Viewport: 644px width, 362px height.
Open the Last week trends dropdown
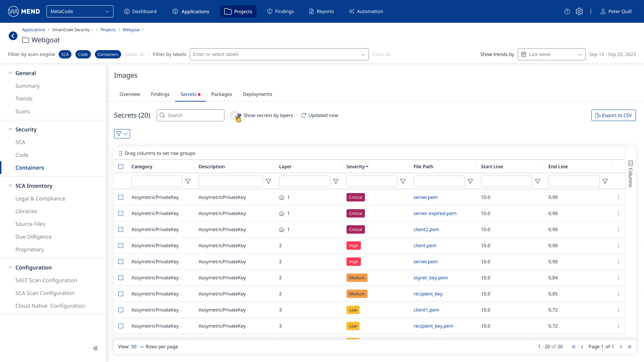coord(551,54)
